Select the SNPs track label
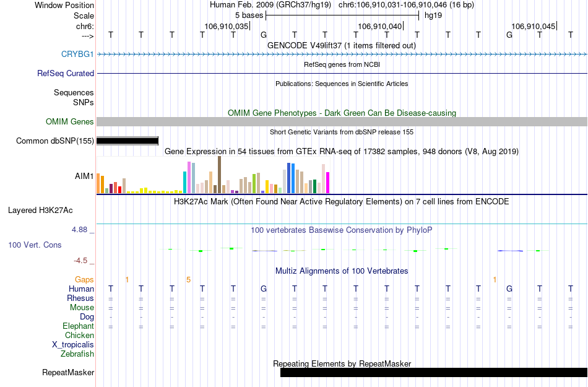Screen dimensions: 588x387 coord(84,102)
